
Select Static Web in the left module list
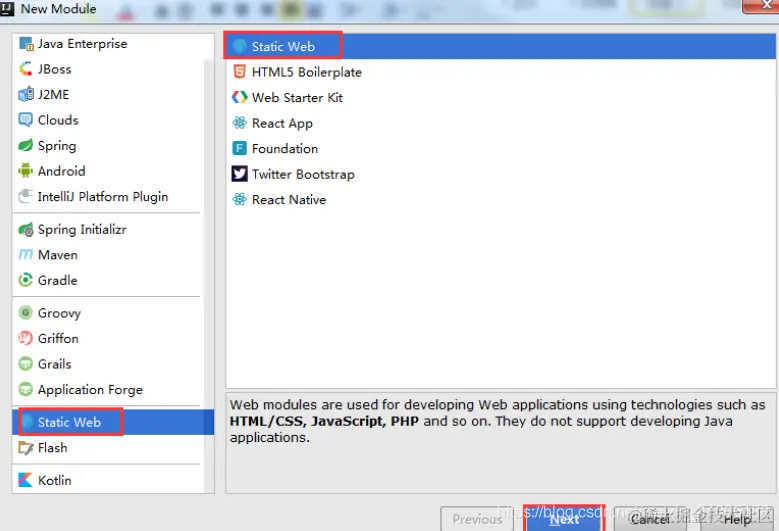pos(113,422)
